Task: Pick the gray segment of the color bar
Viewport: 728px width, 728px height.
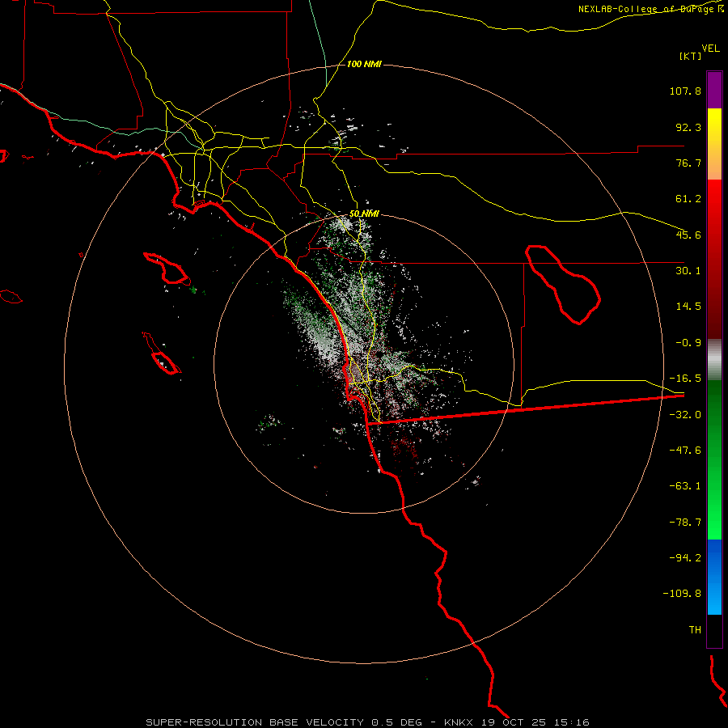Action: click(x=714, y=360)
